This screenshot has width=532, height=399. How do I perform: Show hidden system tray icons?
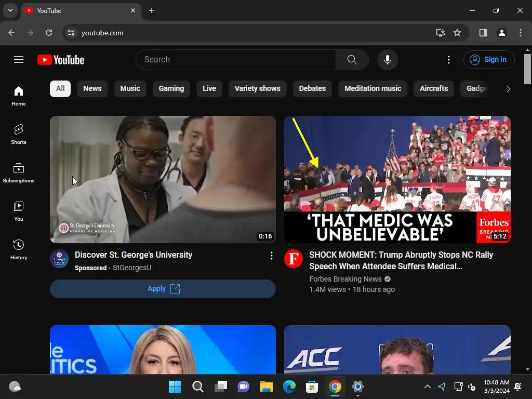(x=428, y=387)
